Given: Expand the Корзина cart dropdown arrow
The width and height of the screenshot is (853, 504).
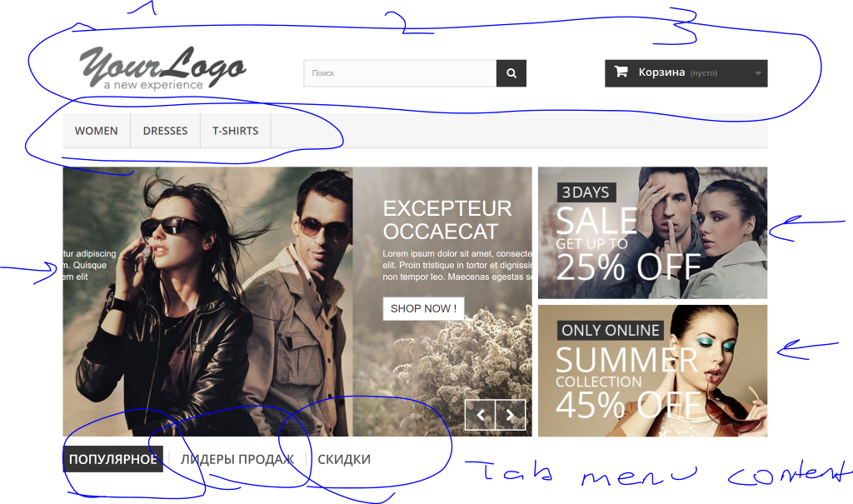Looking at the screenshot, I should coord(758,73).
